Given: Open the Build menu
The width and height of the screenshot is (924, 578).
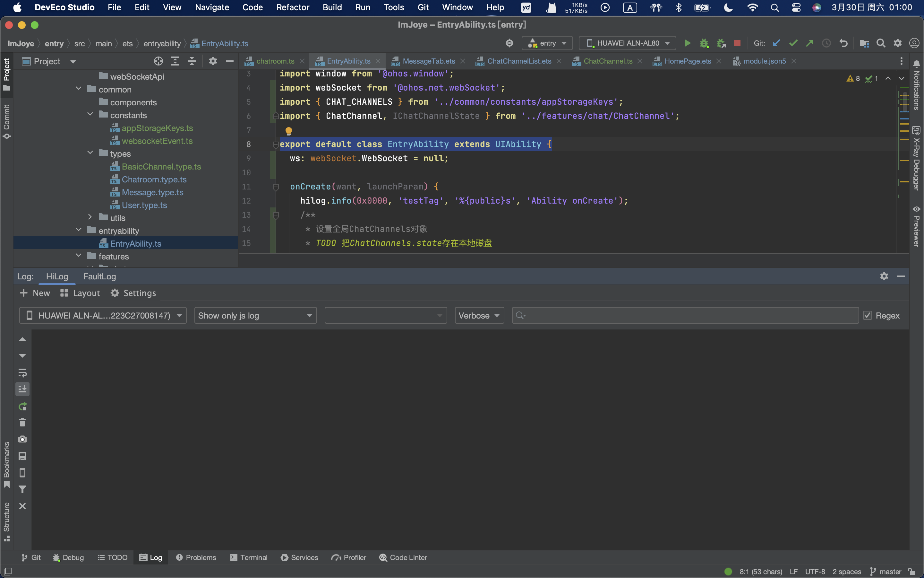Looking at the screenshot, I should pyautogui.click(x=332, y=7).
